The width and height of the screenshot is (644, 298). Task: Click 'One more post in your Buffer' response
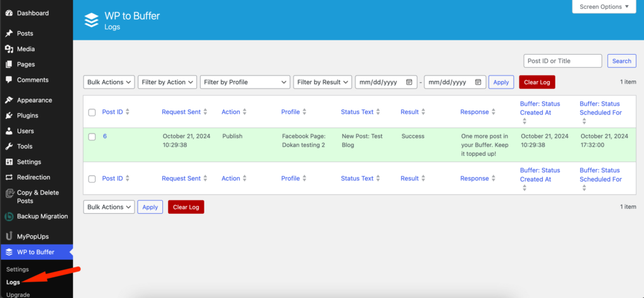[x=485, y=145]
